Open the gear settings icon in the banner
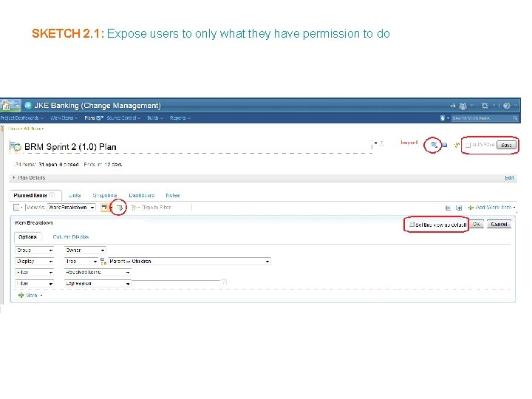Screen dimensions: 532x399 pos(485,106)
